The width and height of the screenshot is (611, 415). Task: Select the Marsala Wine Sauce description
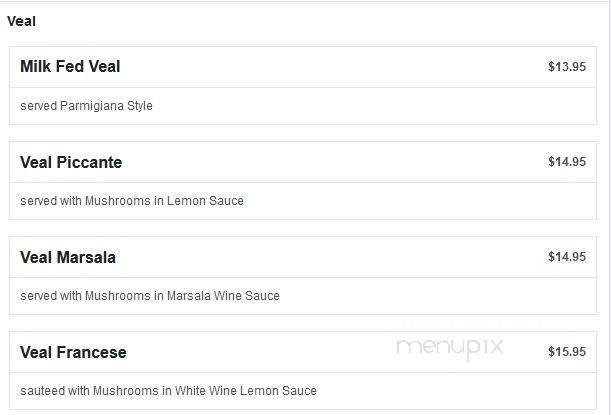[x=150, y=296]
